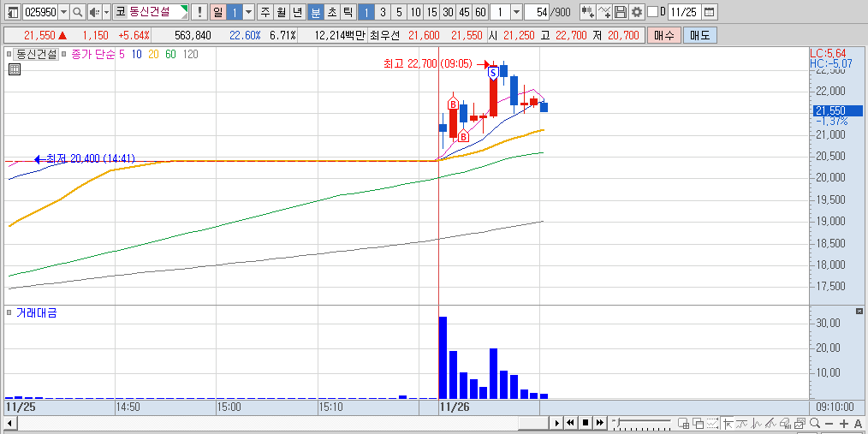Open chart settings with the gear icon
Image resolution: width=868 pixels, height=434 pixels.
(x=637, y=12)
